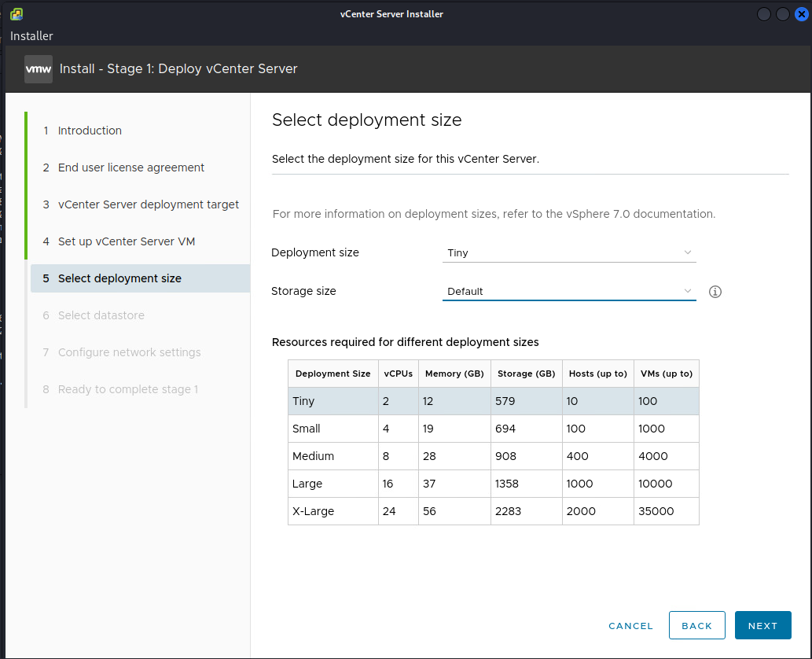Click the Storage (GB) column header
The height and width of the screenshot is (659, 812).
coord(526,374)
